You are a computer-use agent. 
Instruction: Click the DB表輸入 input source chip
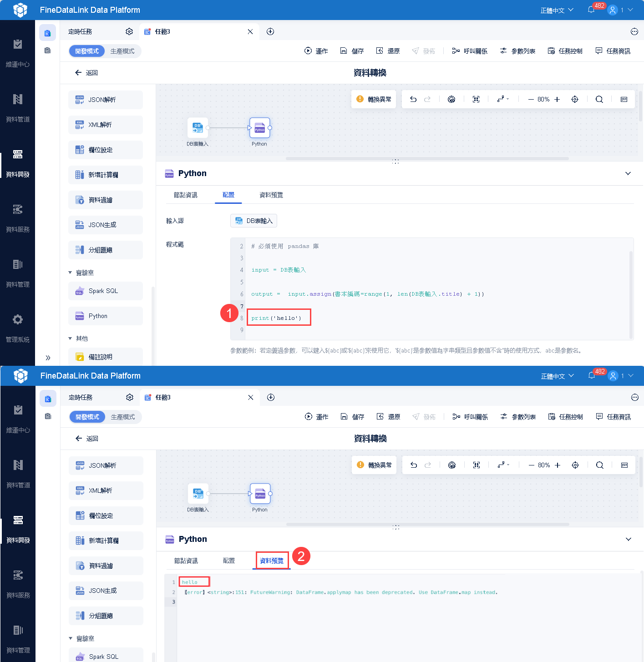(254, 221)
